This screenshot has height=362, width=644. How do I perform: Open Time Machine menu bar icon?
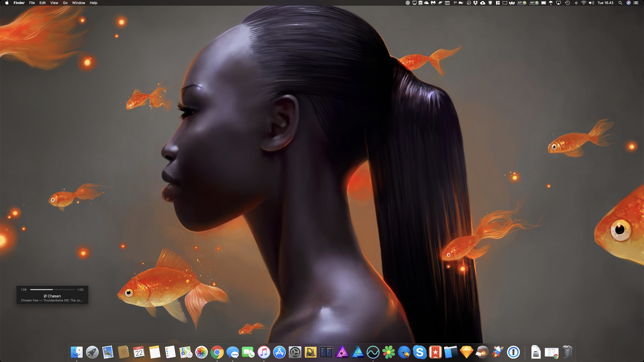tap(567, 3)
